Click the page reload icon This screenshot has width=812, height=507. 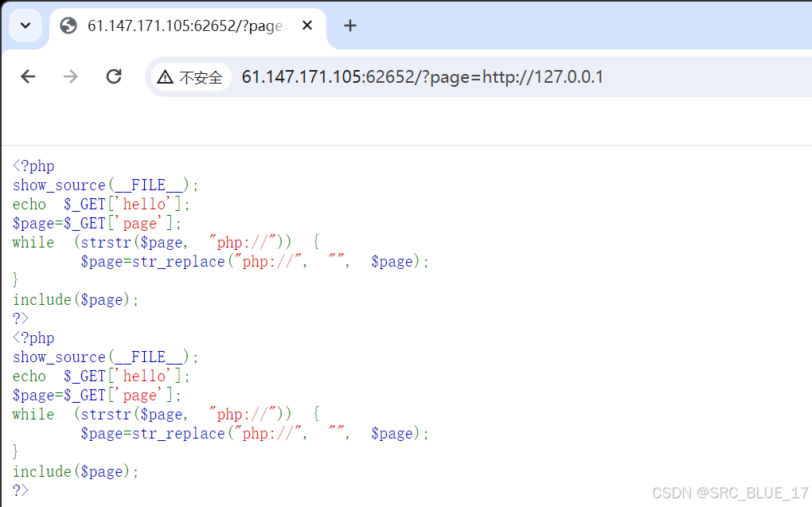113,76
